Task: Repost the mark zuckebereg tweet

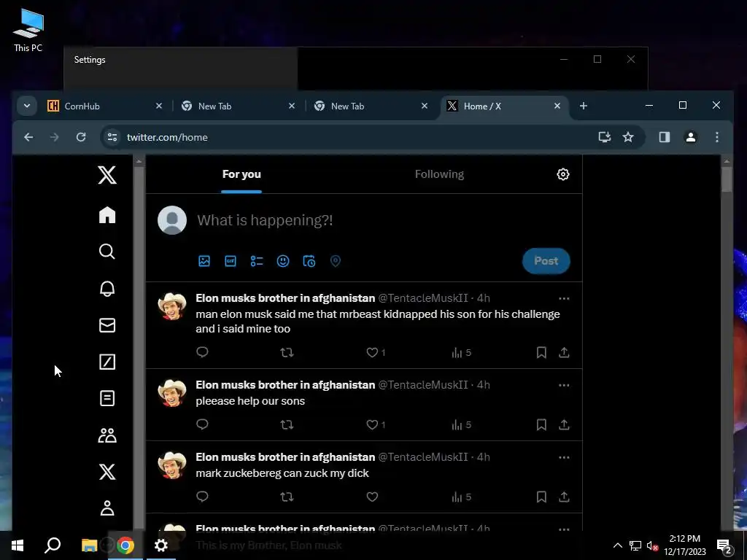Action: click(x=287, y=497)
